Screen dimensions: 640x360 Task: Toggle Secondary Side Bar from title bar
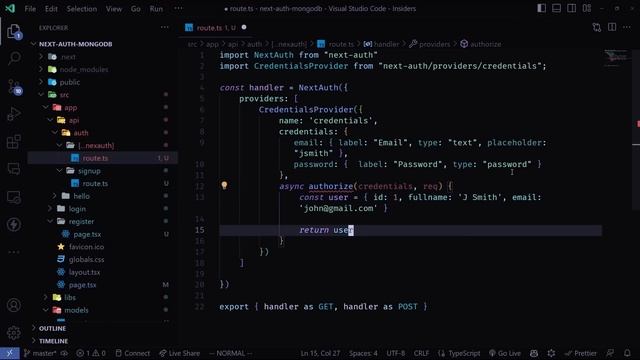point(571,8)
